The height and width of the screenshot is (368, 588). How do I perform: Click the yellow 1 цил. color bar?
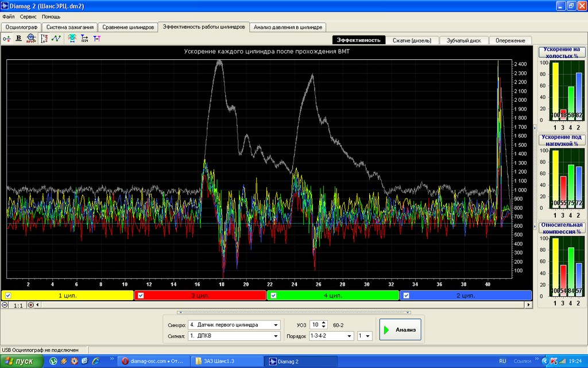pos(68,296)
